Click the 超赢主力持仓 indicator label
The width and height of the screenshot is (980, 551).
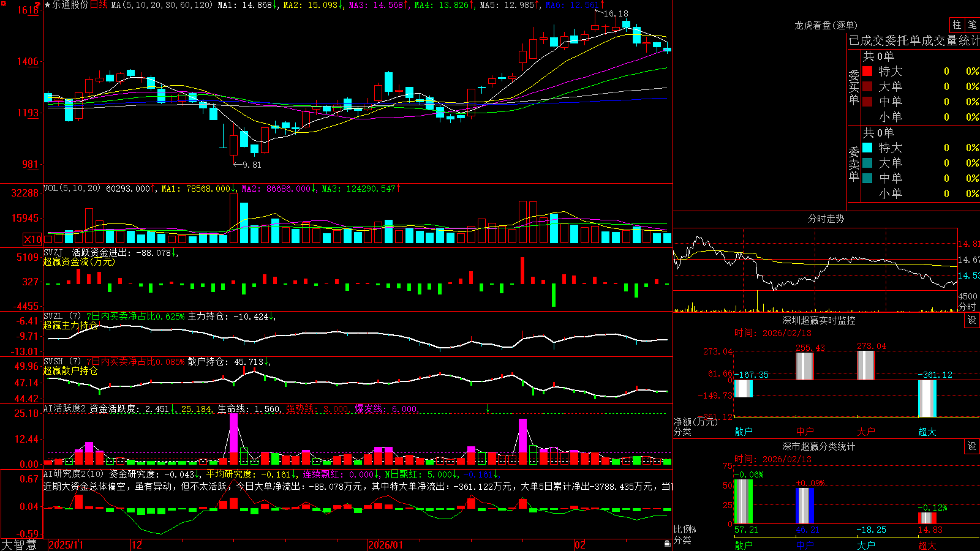click(x=70, y=325)
